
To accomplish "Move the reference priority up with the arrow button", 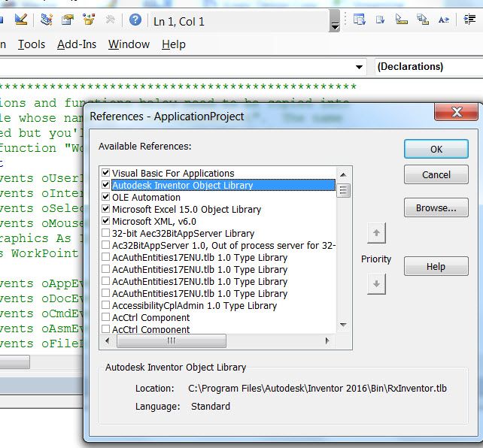I will (x=376, y=233).
